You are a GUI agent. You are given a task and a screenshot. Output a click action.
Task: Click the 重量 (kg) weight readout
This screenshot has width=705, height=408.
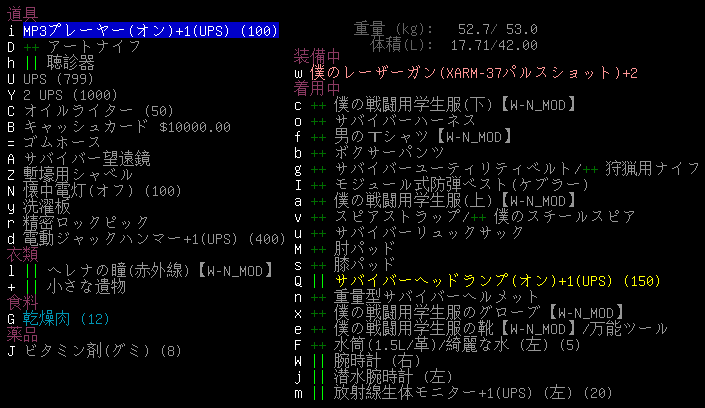pos(446,30)
